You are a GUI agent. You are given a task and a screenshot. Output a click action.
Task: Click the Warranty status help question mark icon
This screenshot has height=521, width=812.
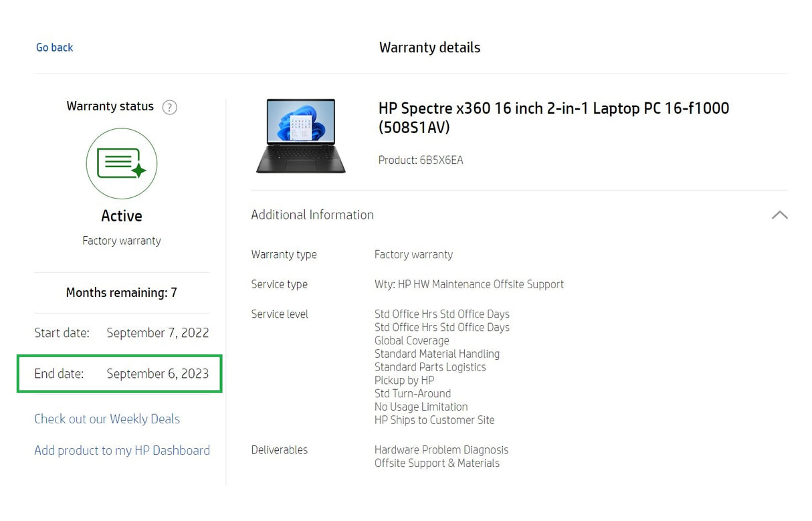click(169, 107)
